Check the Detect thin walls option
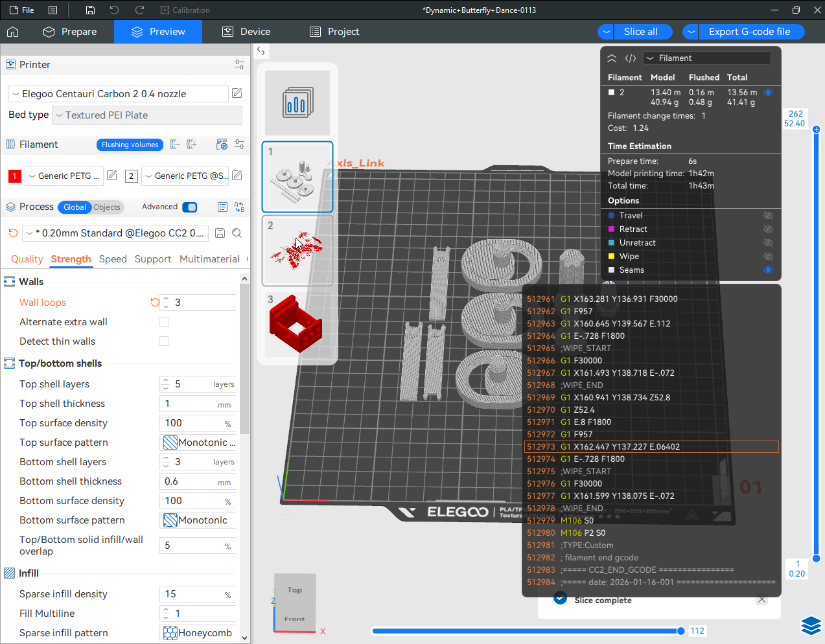This screenshot has width=825, height=644. 165,341
